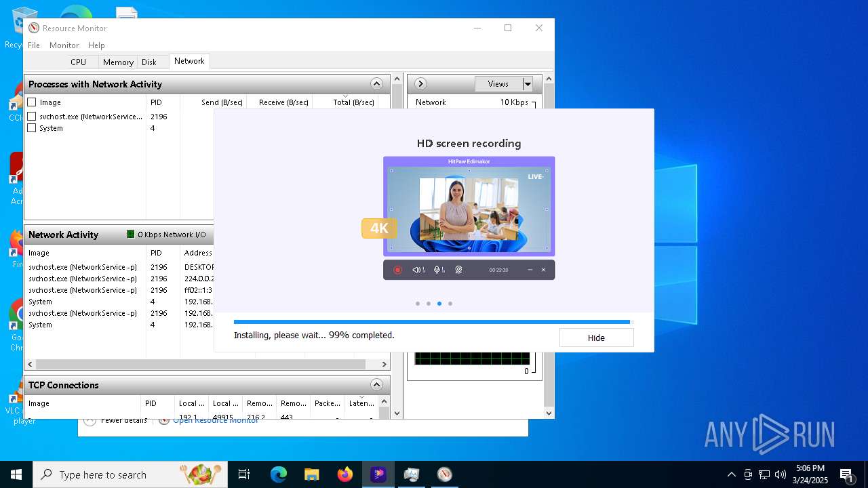Image resolution: width=868 pixels, height=488 pixels.
Task: Select the third carousel dot indicator
Action: coord(439,304)
